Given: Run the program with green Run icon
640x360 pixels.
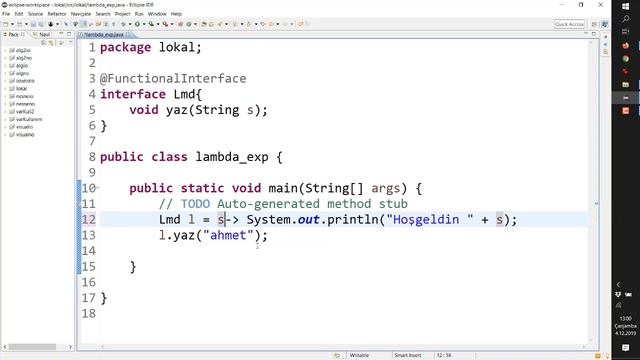Looking at the screenshot, I should tap(137, 24).
